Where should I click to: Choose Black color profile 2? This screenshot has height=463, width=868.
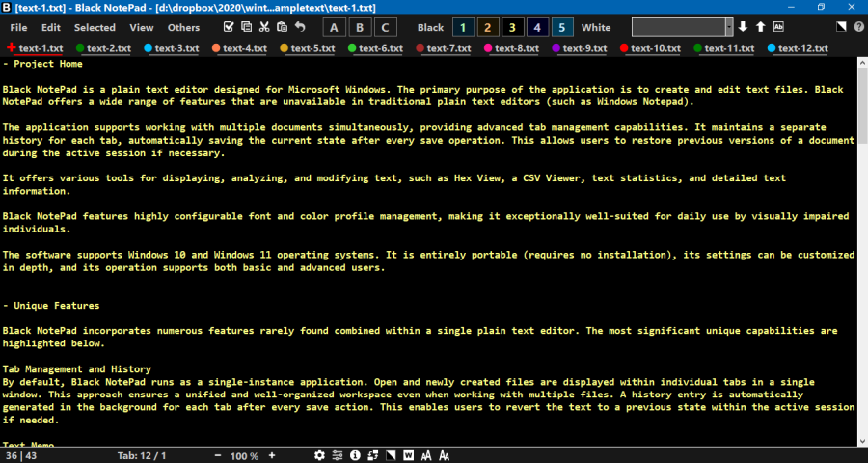click(x=488, y=28)
